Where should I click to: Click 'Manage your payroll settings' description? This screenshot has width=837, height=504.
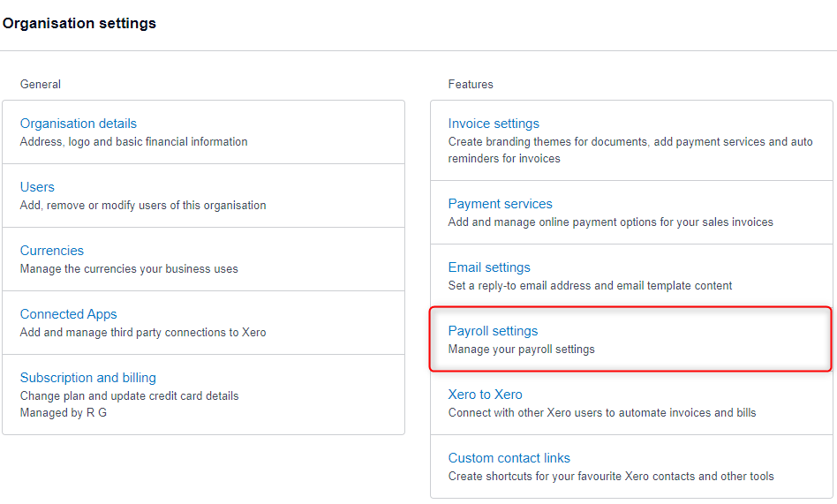(522, 350)
